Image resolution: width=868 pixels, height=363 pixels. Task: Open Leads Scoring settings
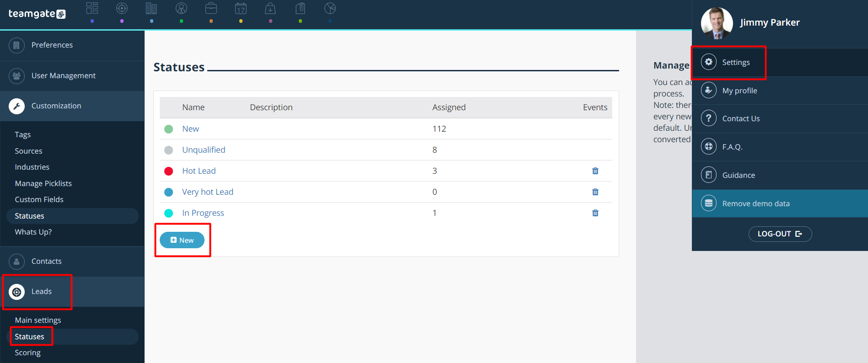27,352
